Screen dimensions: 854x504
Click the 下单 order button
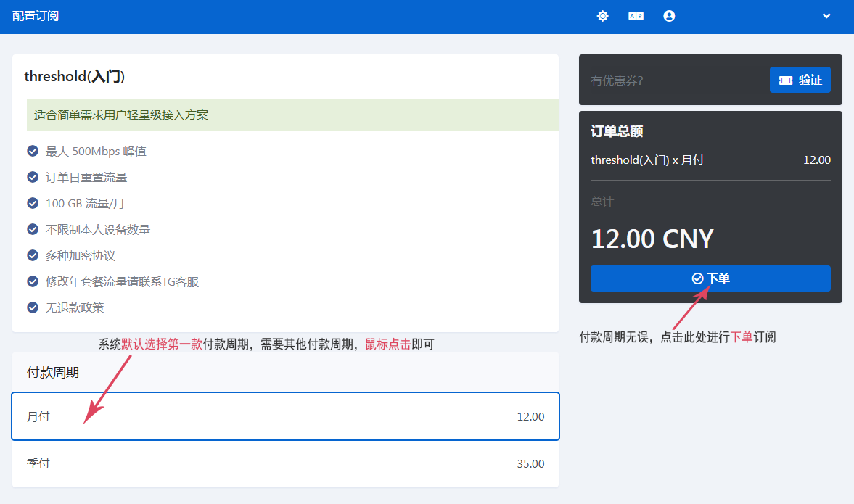(710, 278)
